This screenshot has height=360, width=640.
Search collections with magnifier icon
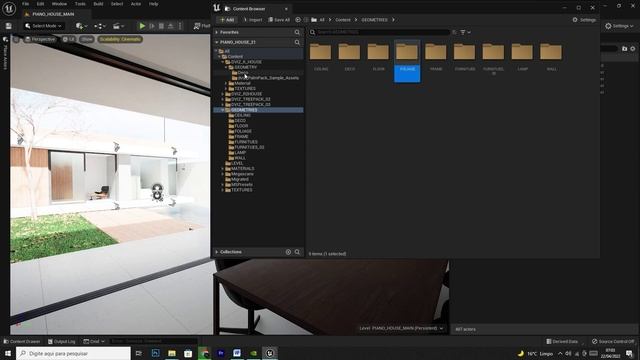tap(297, 252)
